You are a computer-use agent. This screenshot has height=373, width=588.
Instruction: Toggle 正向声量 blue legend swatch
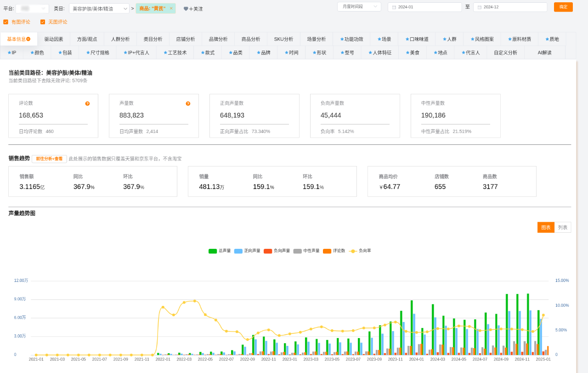238,251
